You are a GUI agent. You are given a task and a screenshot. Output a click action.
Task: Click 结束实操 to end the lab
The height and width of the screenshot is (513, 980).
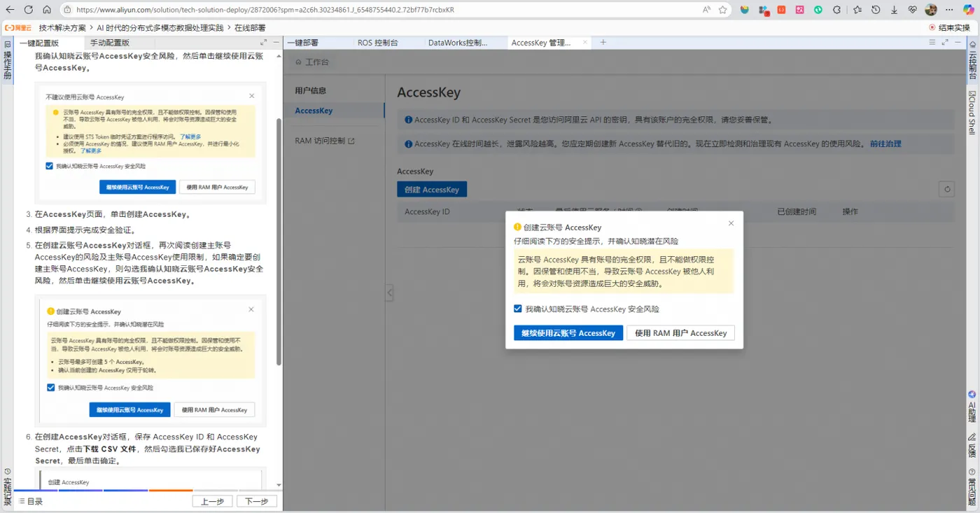point(950,28)
